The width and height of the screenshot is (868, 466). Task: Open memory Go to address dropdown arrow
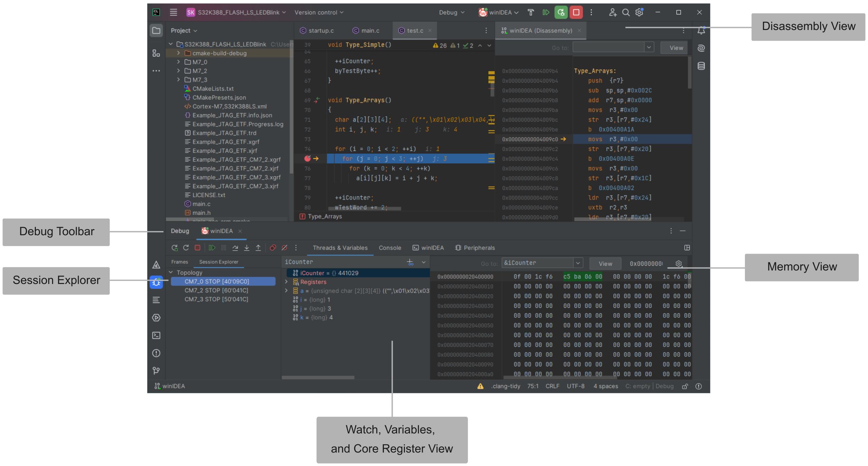[x=578, y=263]
